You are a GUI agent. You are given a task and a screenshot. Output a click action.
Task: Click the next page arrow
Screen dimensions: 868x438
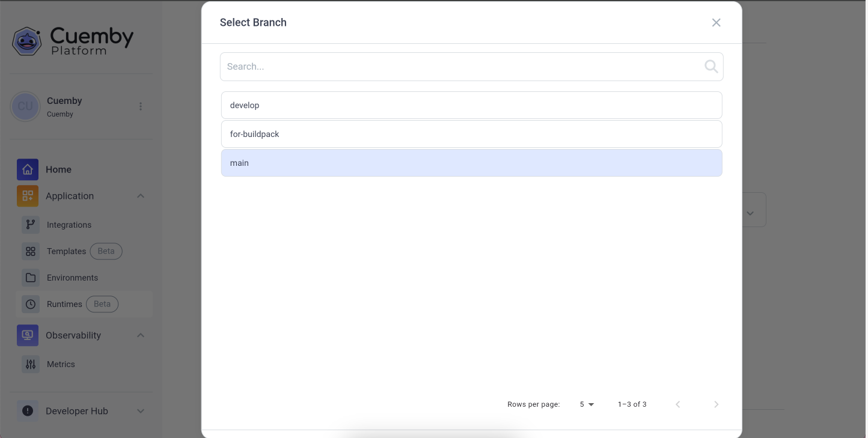point(716,404)
